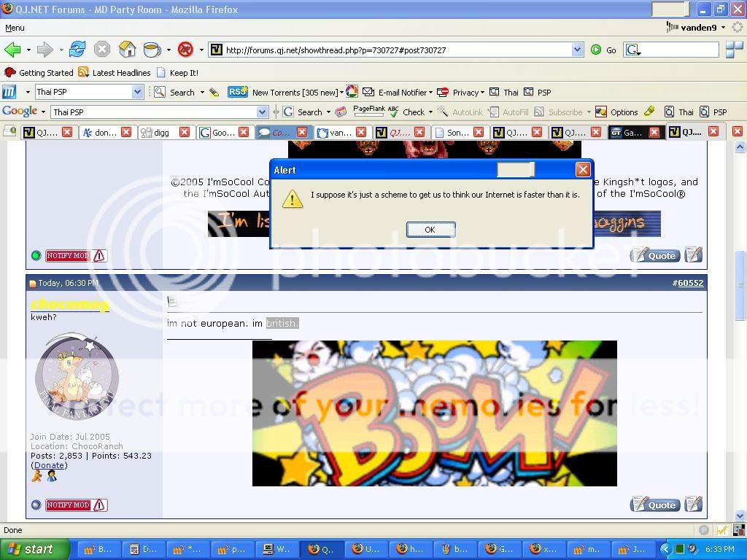Click the Home toolbar icon
The height and width of the screenshot is (560, 747).
[127, 50]
